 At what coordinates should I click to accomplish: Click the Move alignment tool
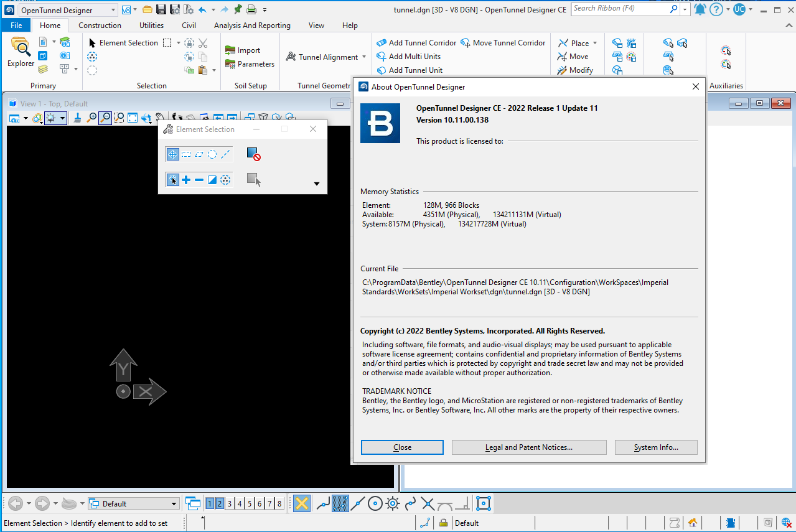(x=573, y=57)
